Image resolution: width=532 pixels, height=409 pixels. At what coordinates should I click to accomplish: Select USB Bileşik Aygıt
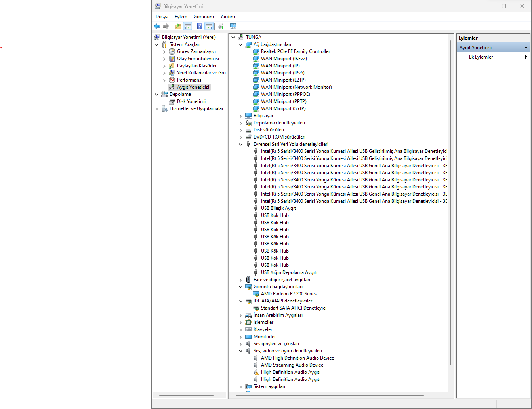(278, 208)
